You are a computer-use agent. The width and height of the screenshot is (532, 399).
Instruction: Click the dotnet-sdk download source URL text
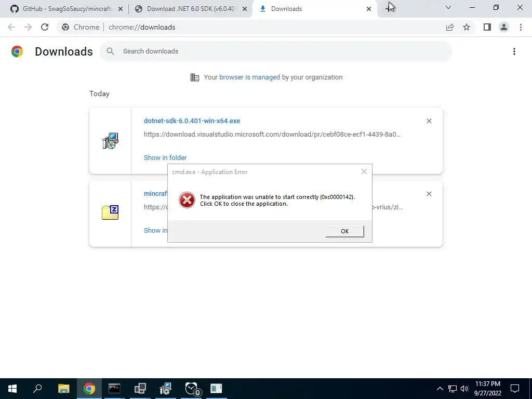pos(272,135)
